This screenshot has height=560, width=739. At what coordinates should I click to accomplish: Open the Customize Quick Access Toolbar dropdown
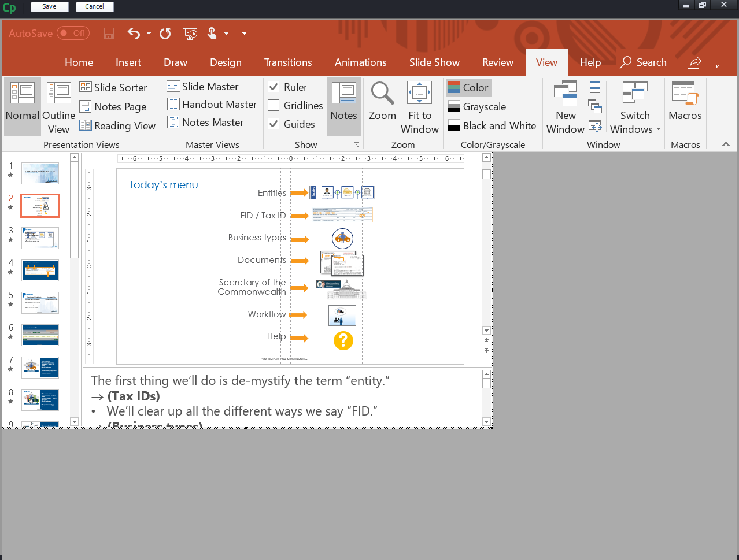click(x=244, y=34)
